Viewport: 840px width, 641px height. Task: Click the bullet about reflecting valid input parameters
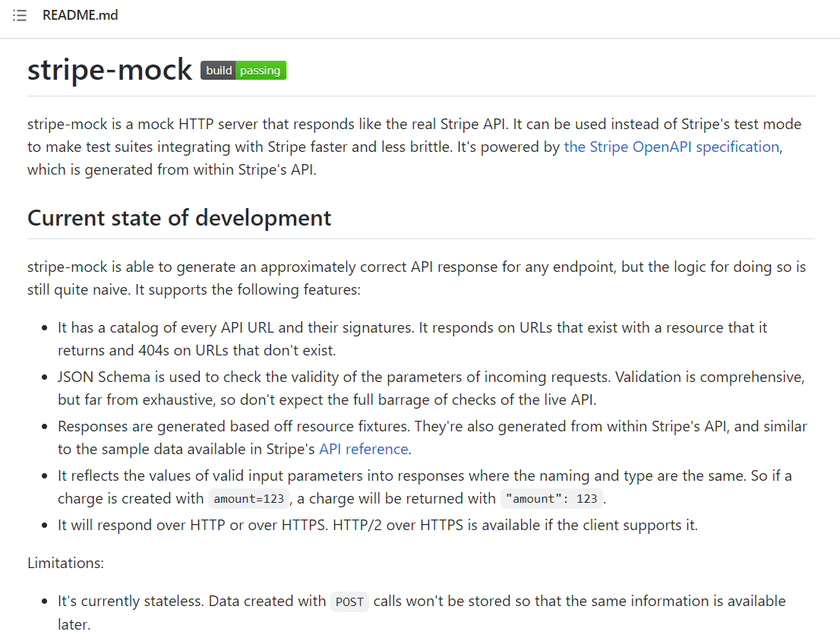tap(424, 476)
